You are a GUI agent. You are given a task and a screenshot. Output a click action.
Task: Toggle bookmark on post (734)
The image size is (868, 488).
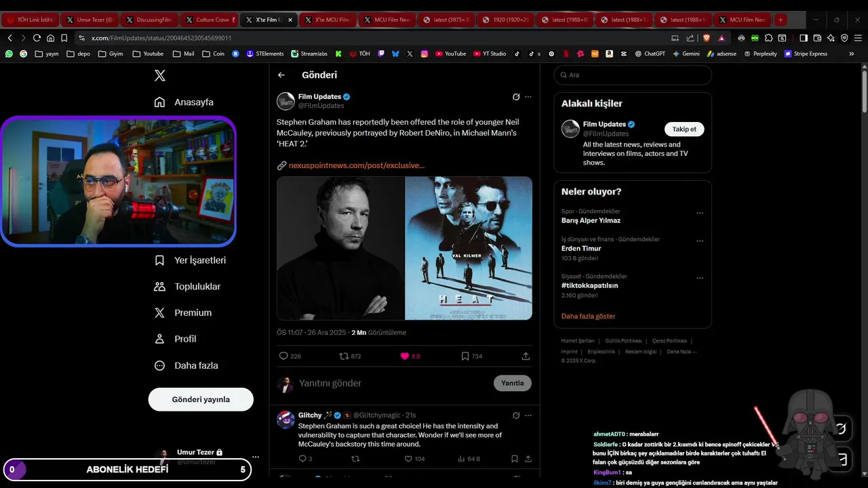[465, 356]
